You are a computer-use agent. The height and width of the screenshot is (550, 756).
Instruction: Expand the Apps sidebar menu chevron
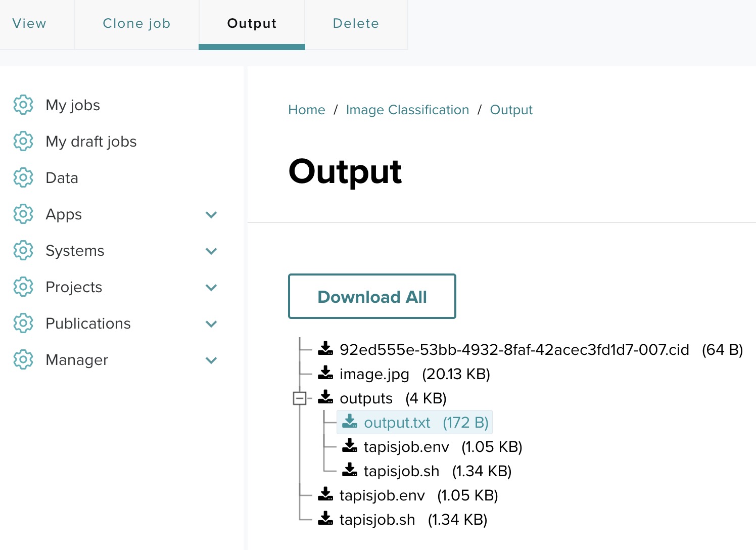point(211,214)
